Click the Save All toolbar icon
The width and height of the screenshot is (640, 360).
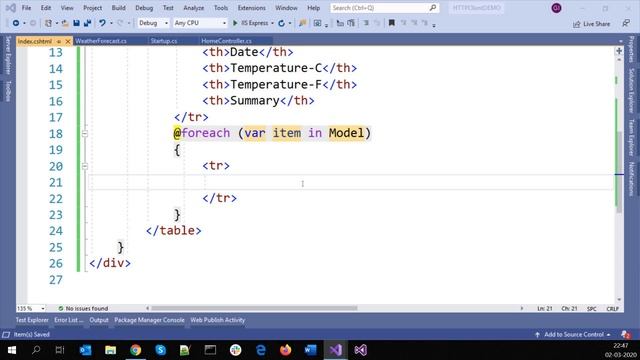coord(87,23)
